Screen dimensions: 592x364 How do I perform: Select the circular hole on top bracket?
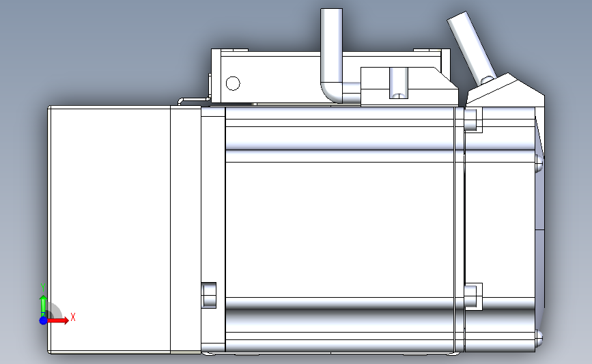pos(233,83)
